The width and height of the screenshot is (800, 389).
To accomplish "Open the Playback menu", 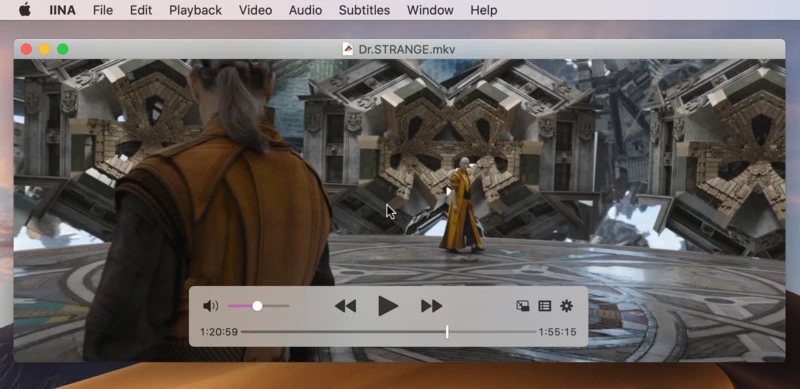I will (195, 10).
